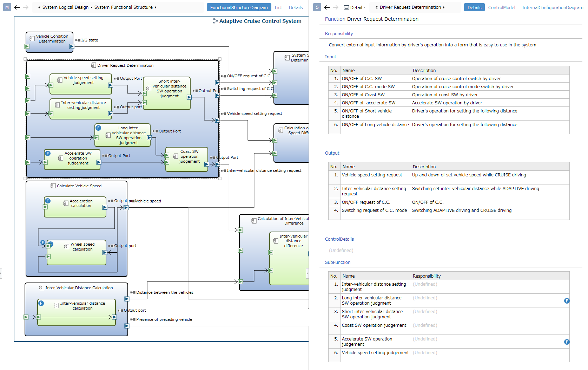Click 'I/G state' port label
588x370 pixels.
pyautogui.click(x=90, y=40)
